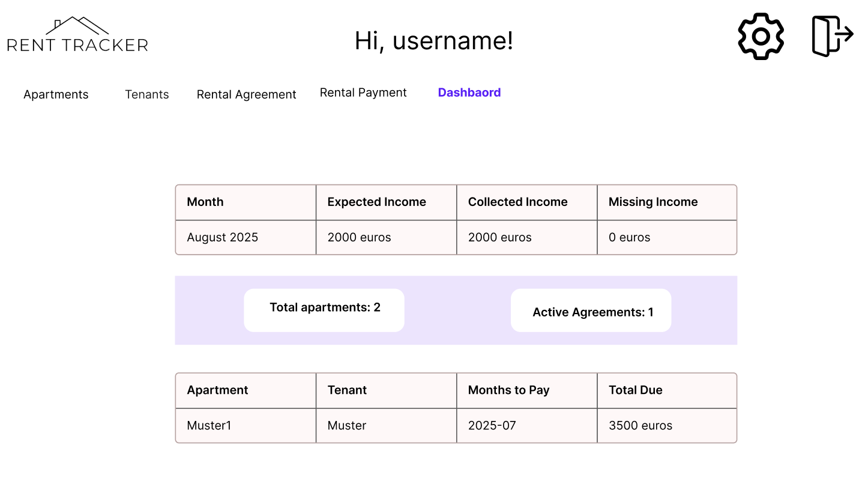Click the logout door icon

832,37
